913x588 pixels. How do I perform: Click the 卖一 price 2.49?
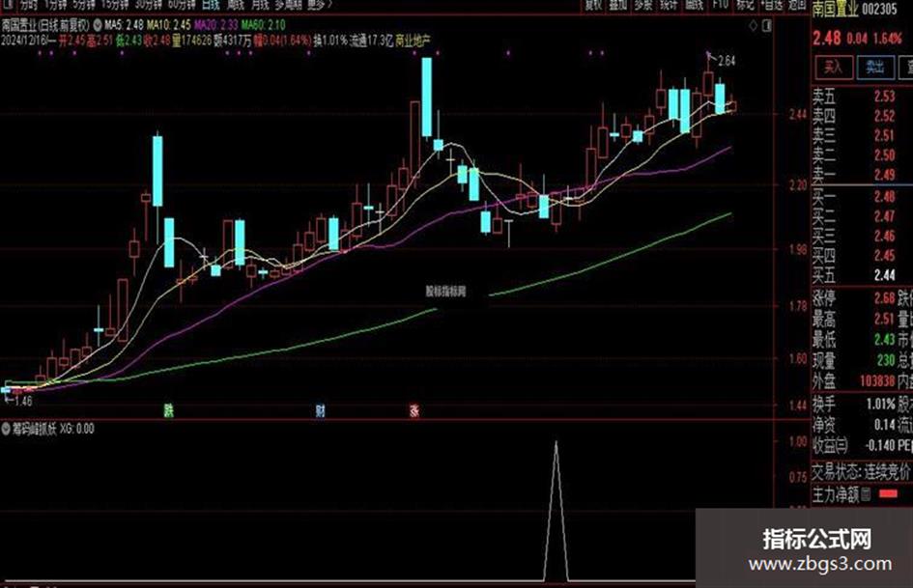point(884,175)
